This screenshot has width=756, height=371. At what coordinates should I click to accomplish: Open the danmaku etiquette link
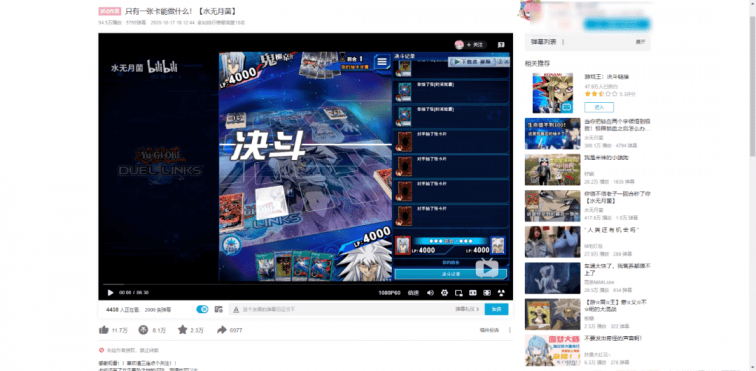(x=467, y=309)
